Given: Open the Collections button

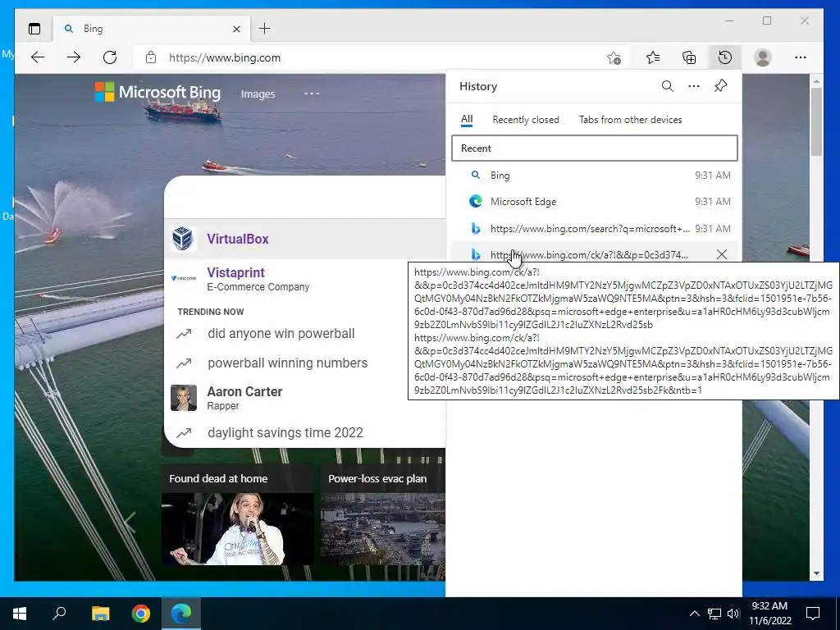Looking at the screenshot, I should (689, 57).
